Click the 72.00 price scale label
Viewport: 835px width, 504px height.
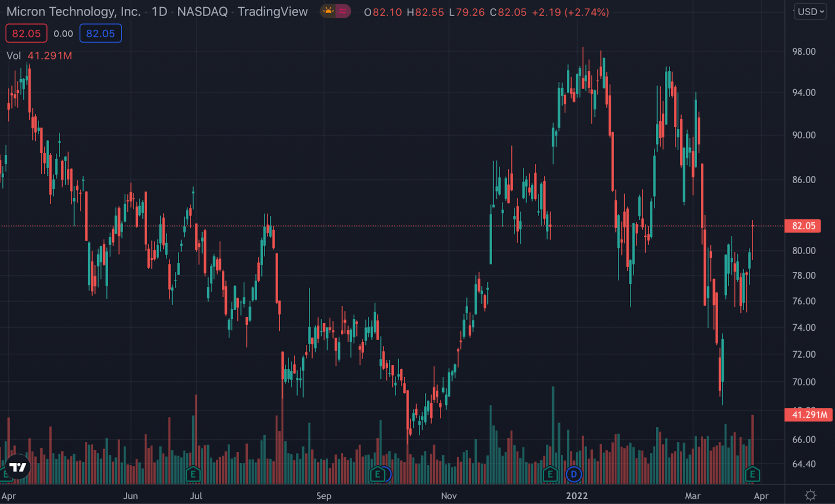(x=804, y=354)
